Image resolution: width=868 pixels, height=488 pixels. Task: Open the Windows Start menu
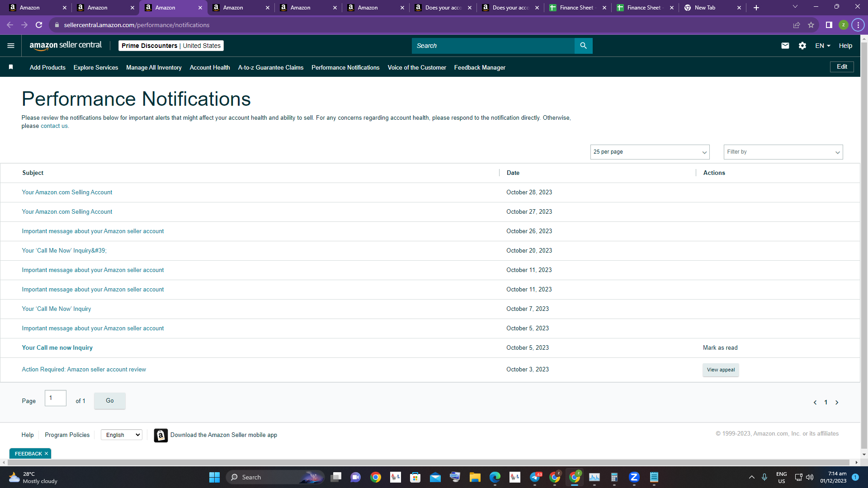[214, 477]
